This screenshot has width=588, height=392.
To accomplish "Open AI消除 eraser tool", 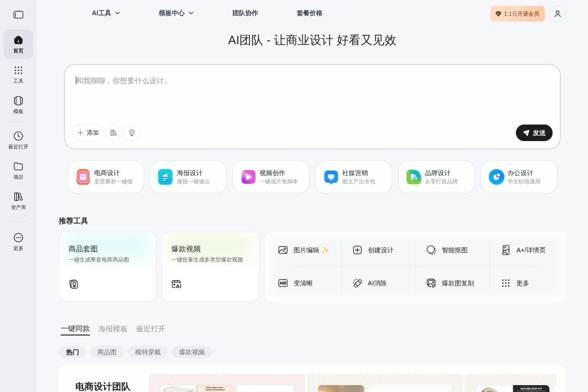I will (370, 283).
